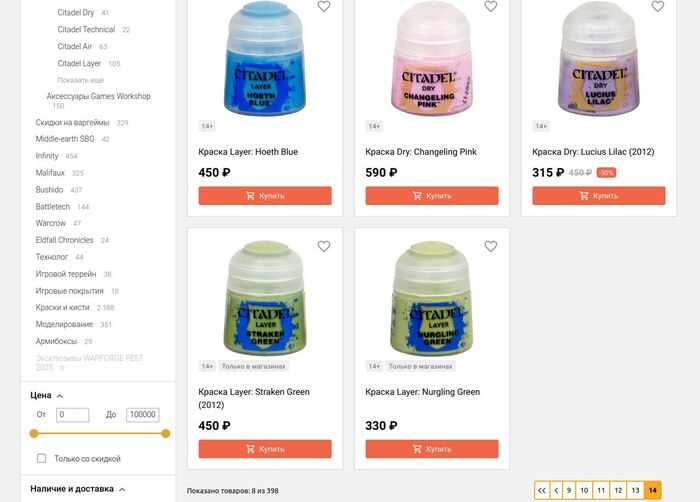This screenshot has height=502, width=700.
Task: Add Hoeth Blue paint to favorites heart
Action: (324, 6)
